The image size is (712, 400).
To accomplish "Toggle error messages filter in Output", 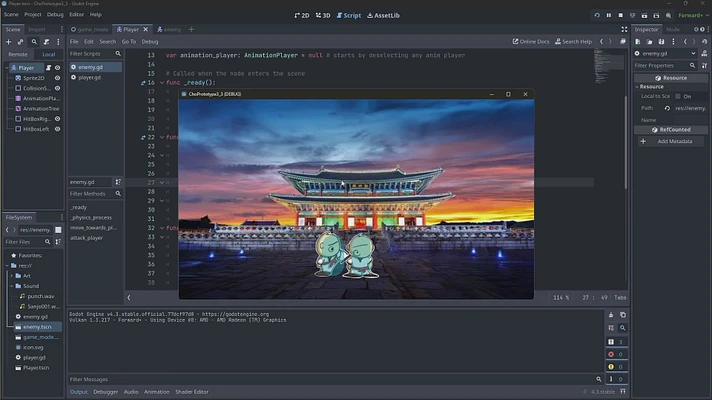I will (x=617, y=354).
